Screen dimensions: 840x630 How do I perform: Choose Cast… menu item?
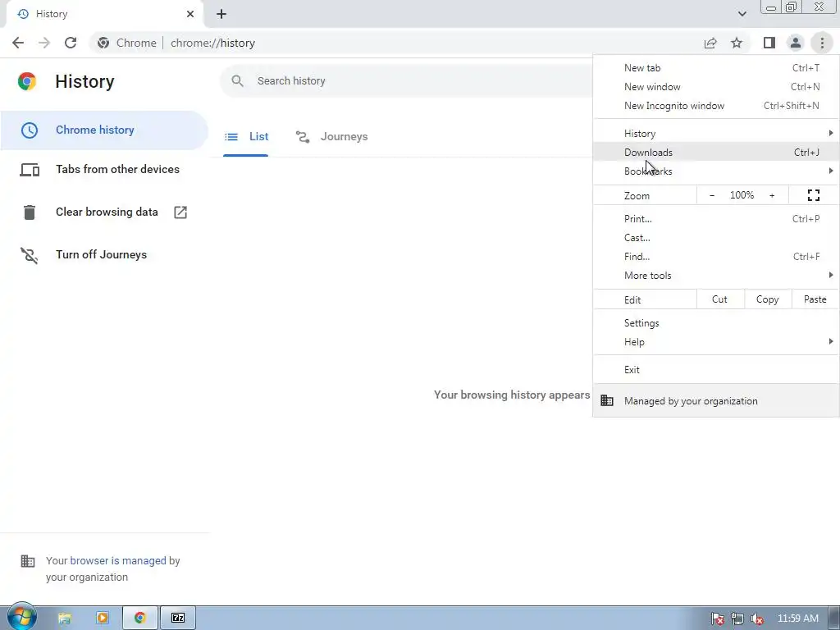[716, 237]
